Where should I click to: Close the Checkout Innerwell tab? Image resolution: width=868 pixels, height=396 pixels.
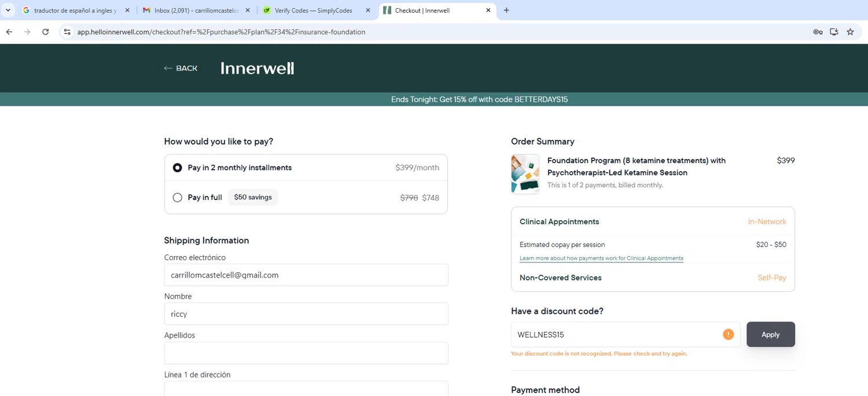pyautogui.click(x=488, y=10)
